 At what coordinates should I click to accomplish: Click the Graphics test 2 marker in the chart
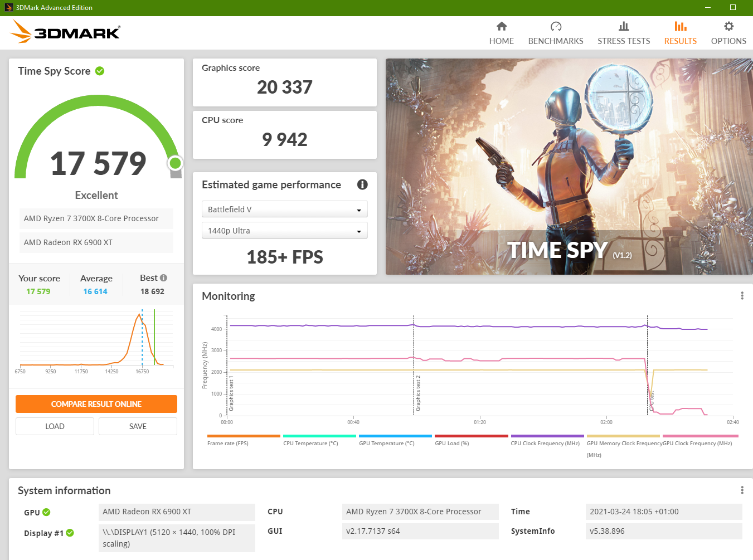pyautogui.click(x=417, y=393)
